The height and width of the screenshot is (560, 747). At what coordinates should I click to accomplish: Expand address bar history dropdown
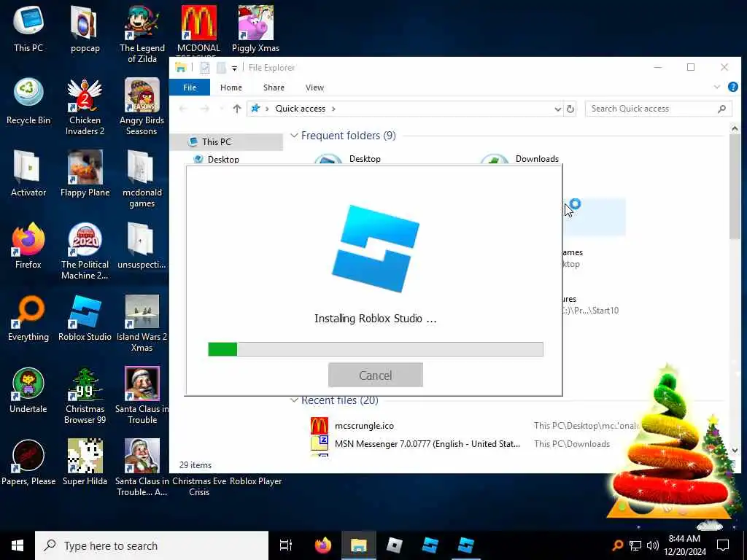[x=557, y=109]
